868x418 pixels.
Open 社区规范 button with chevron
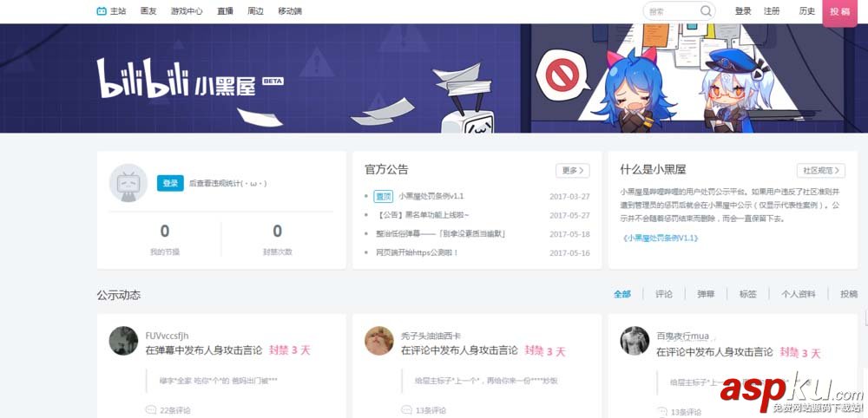tap(821, 170)
